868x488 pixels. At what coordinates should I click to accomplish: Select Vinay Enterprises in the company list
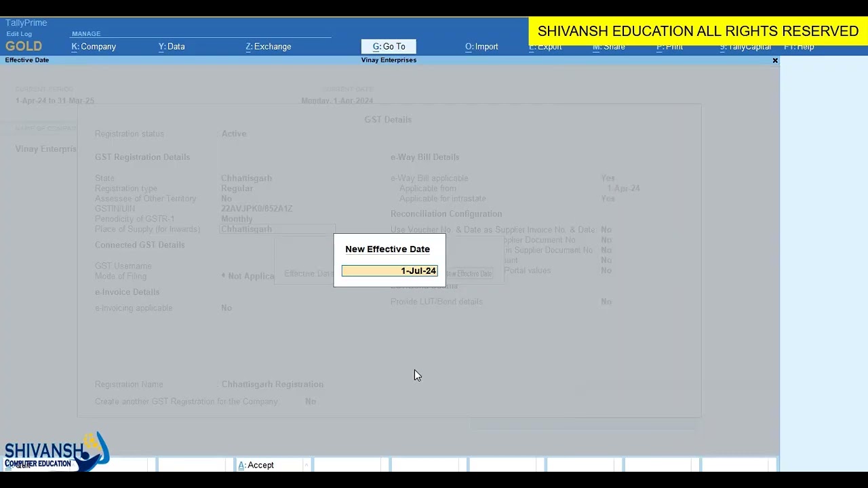tap(46, 149)
